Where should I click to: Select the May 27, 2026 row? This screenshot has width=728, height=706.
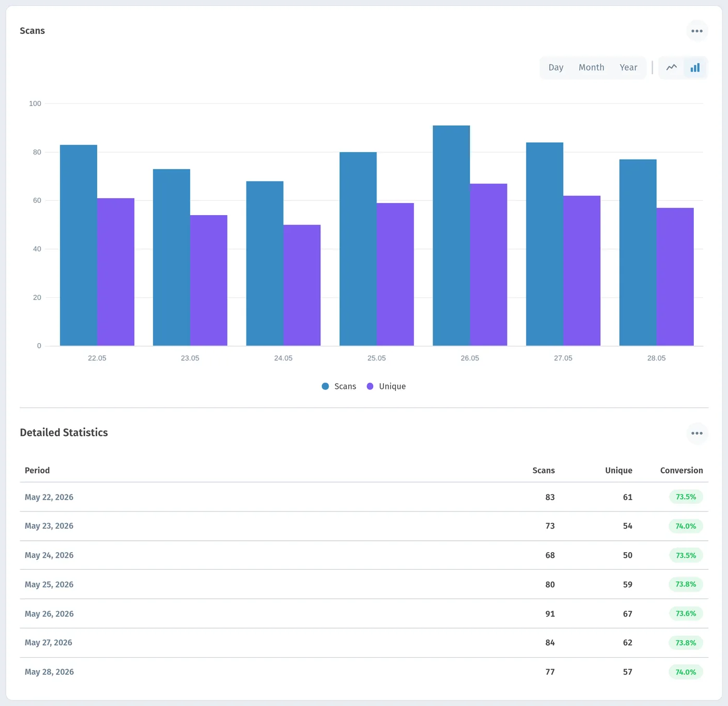pyautogui.click(x=364, y=643)
